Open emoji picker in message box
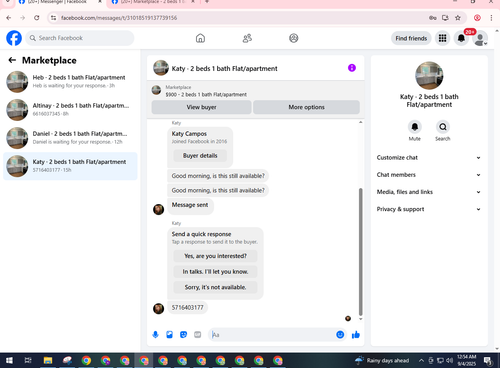The image size is (500, 368). pos(340,335)
